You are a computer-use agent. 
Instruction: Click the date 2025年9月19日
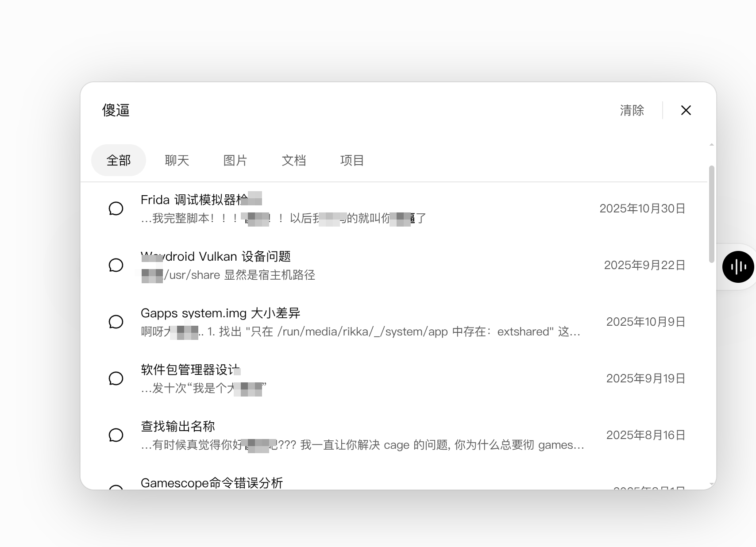[x=646, y=378]
